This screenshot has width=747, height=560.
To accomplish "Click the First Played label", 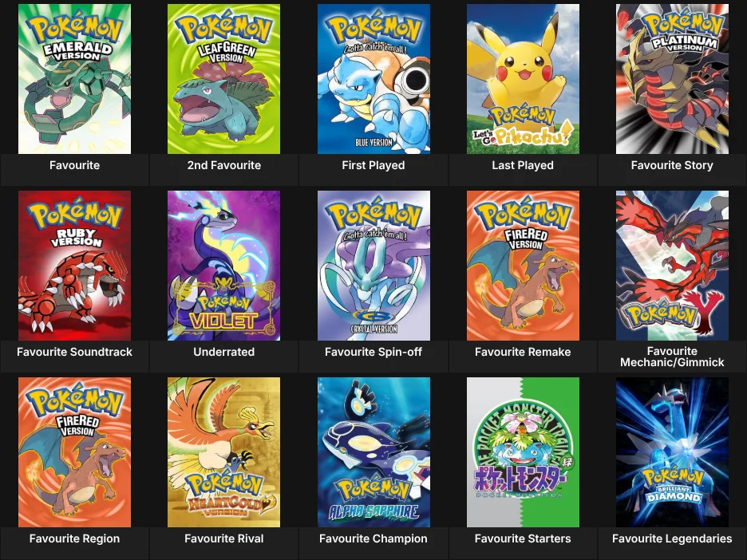I will click(373, 165).
